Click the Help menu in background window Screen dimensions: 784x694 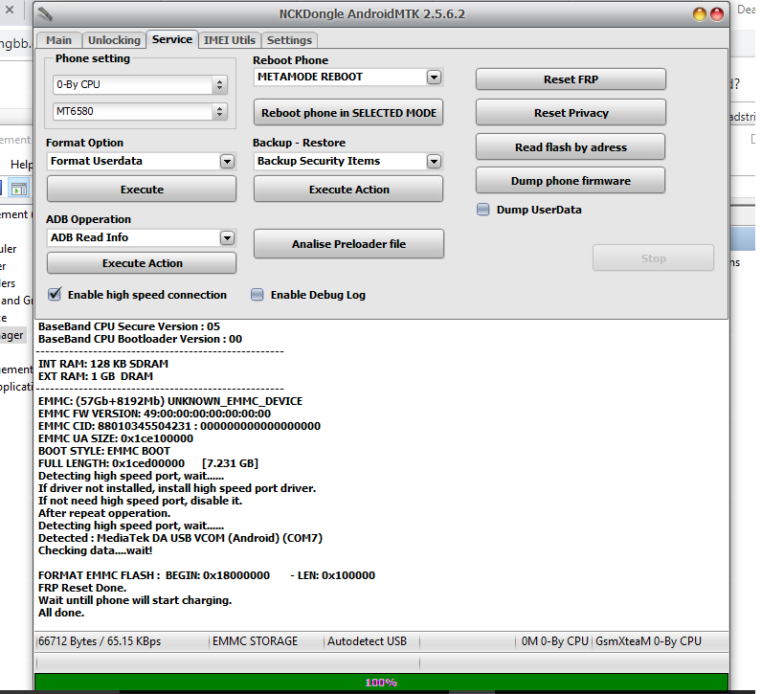(x=21, y=165)
